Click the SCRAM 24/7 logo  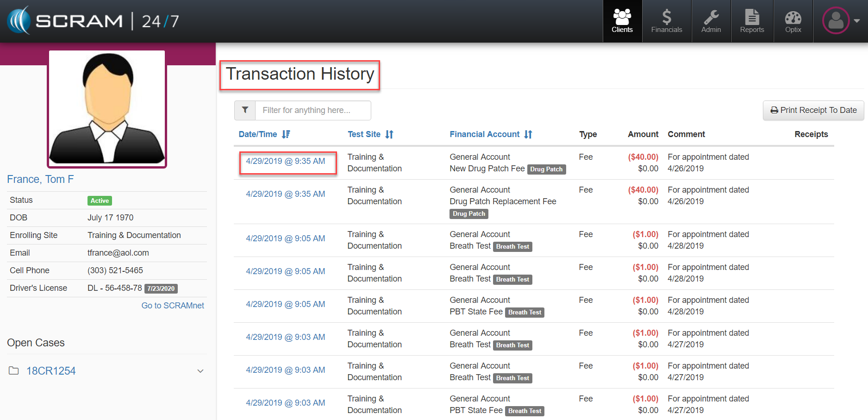[93, 21]
